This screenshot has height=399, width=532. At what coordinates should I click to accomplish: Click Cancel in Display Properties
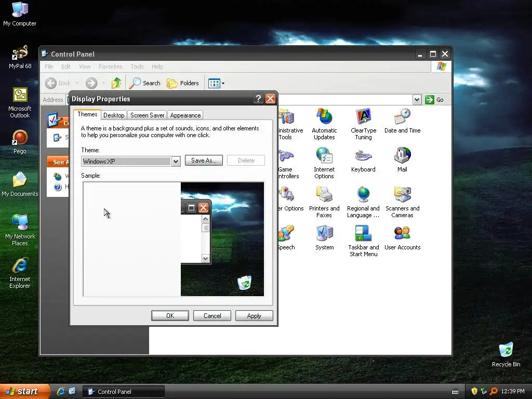[x=212, y=315]
